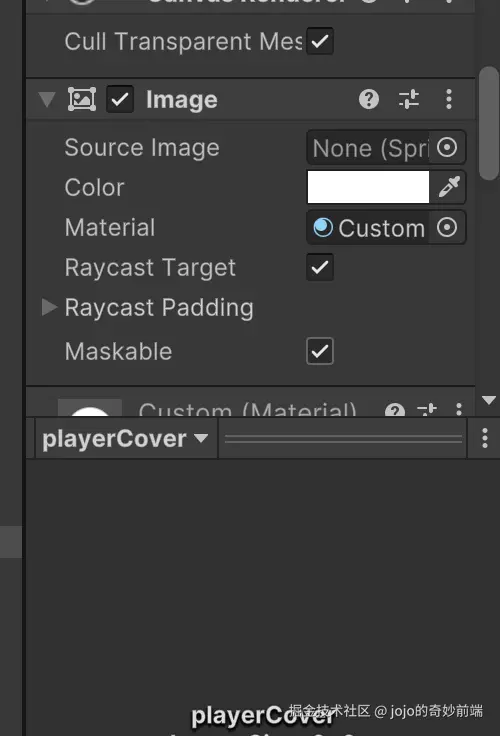
Task: Click the Image component picture icon
Action: coord(82,99)
